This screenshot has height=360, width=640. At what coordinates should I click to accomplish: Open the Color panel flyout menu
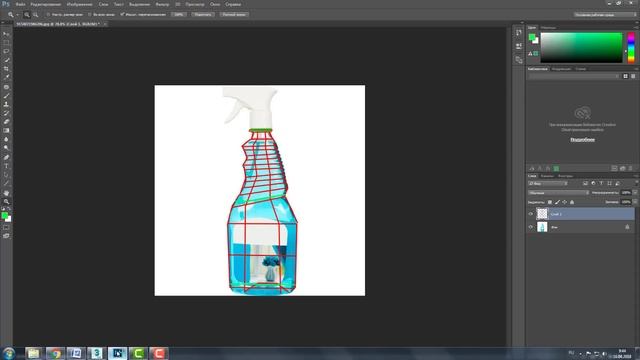point(636,28)
